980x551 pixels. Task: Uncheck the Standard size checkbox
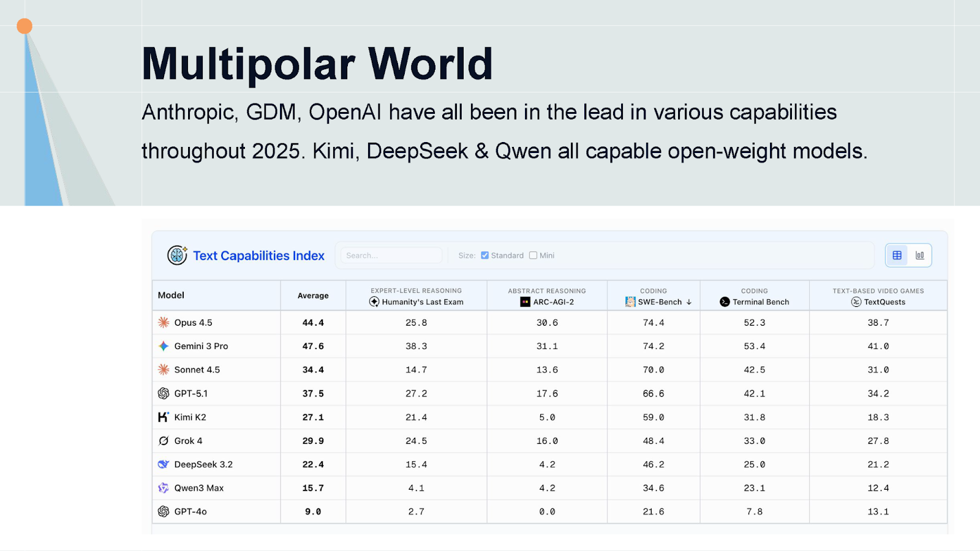tap(484, 255)
